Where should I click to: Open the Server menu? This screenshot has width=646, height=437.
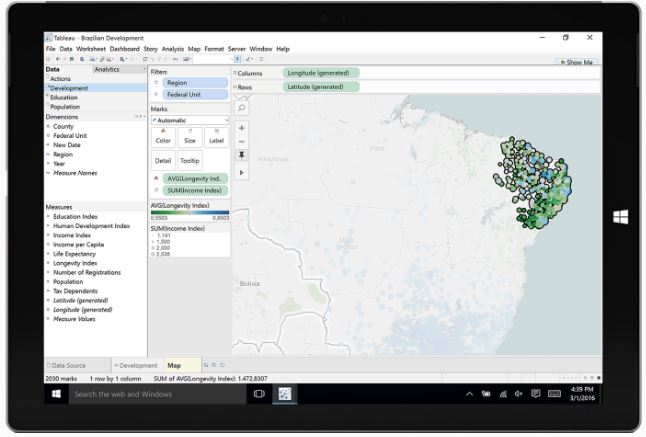pyautogui.click(x=237, y=49)
